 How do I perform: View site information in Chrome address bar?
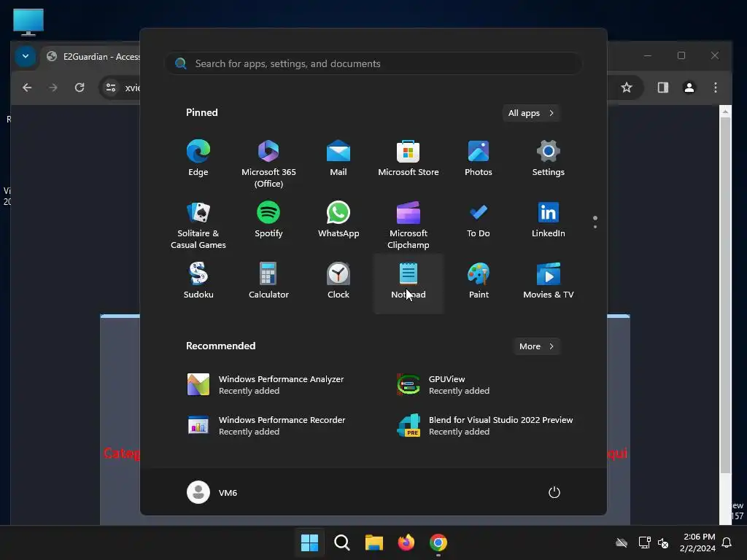[x=111, y=87]
